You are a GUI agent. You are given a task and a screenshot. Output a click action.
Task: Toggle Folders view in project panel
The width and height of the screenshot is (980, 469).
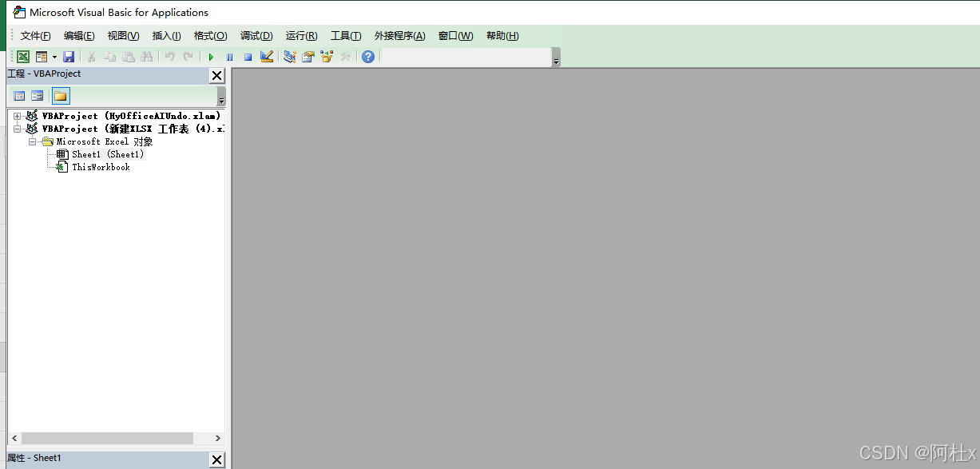click(61, 96)
